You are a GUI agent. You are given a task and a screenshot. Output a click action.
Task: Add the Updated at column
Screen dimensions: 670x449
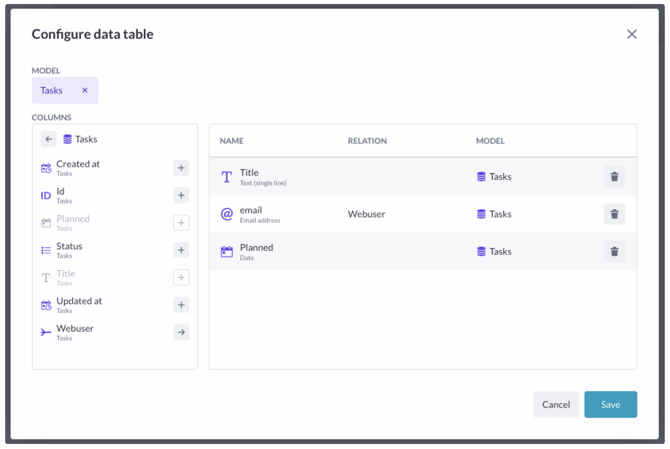tap(181, 305)
